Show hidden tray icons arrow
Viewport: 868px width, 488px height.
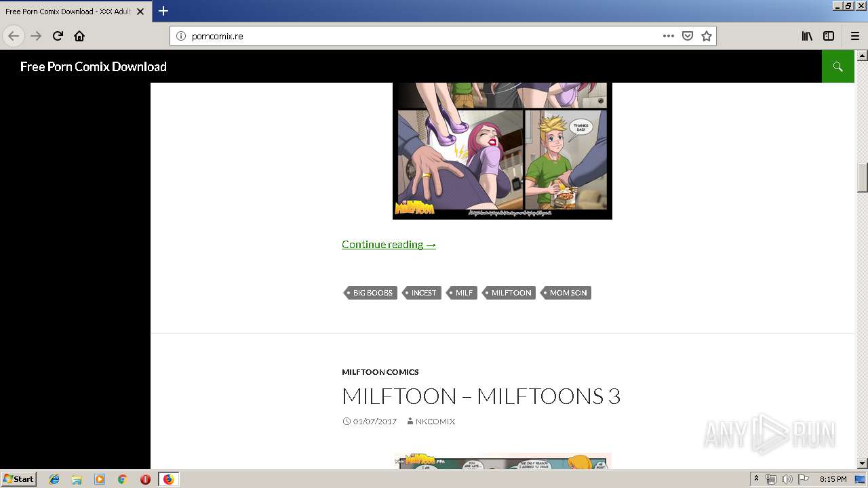[756, 479]
